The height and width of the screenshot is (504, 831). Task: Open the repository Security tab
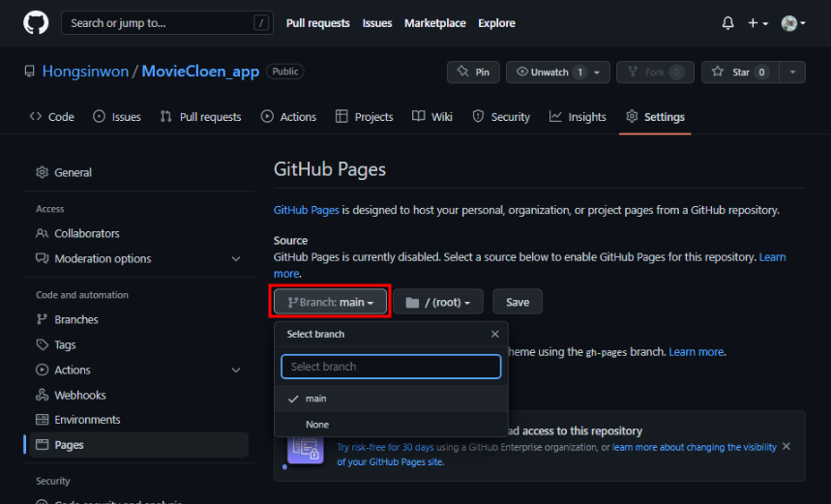click(501, 117)
